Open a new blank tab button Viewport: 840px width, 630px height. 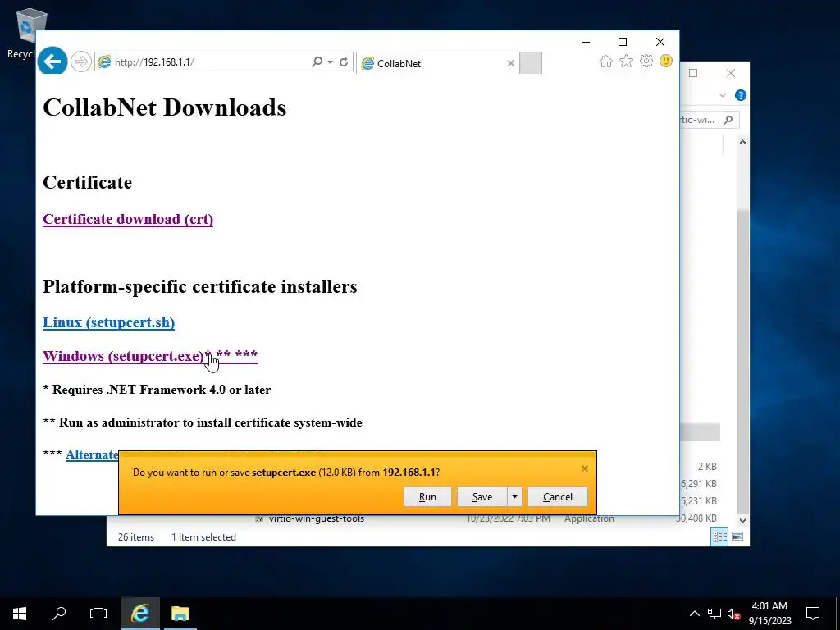(531, 63)
